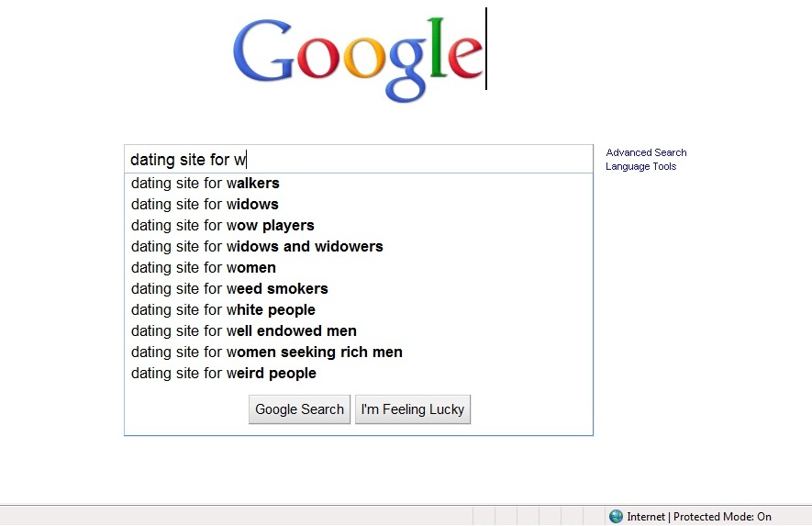812x526 pixels.
Task: Click the Internet zone globe icon
Action: point(616,516)
